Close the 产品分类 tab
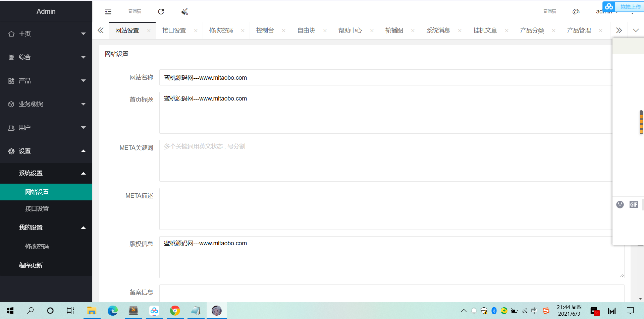Screen dimensions: 644x319 (554, 30)
